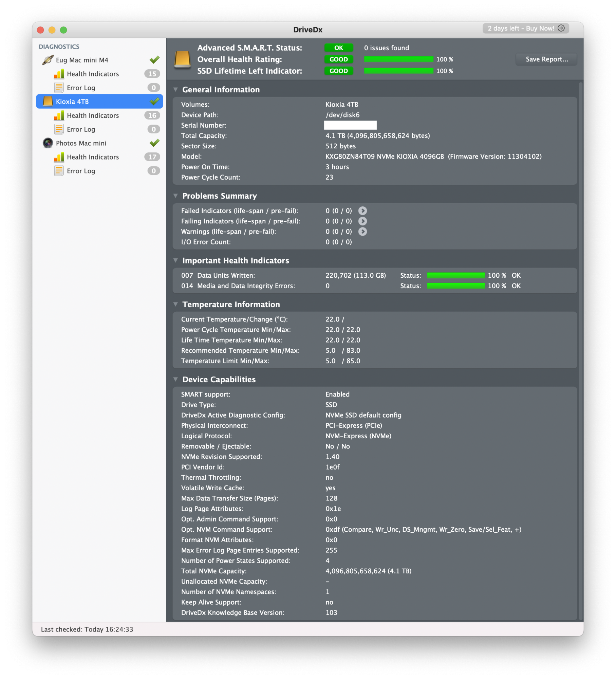Click the Data Units Written status bar

(455, 275)
